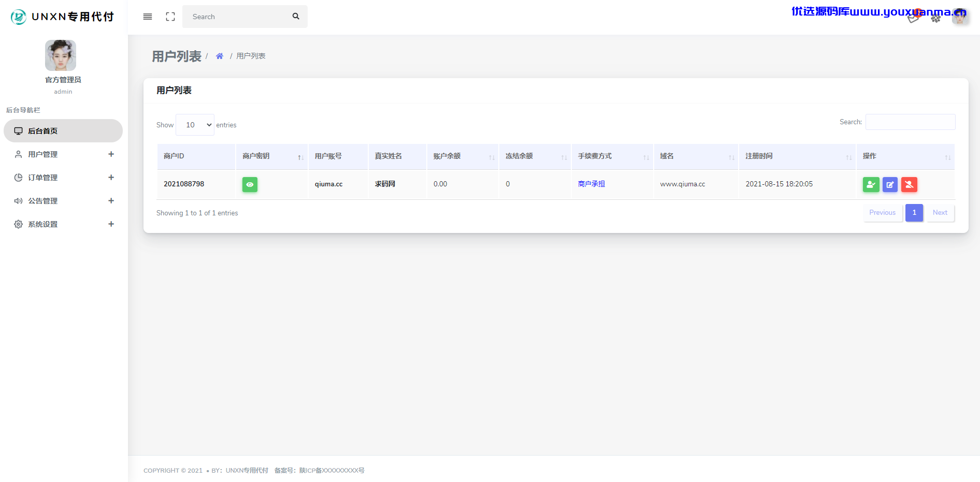Sort table by 商户密钥 column
This screenshot has width=980, height=482.
coord(272,156)
